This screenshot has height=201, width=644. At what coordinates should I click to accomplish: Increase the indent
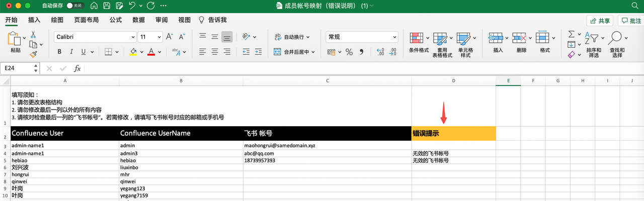tap(259, 52)
